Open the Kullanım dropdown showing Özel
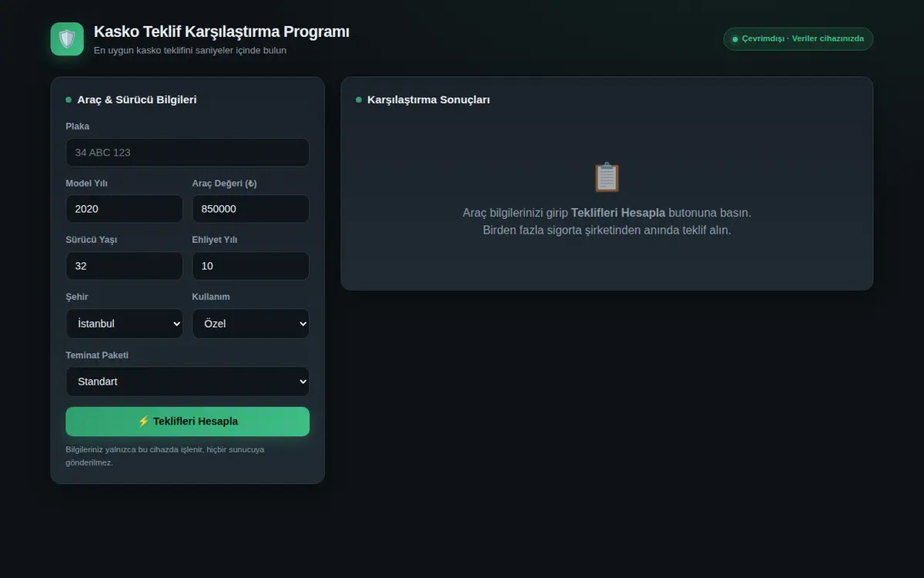924x578 pixels. [x=250, y=324]
